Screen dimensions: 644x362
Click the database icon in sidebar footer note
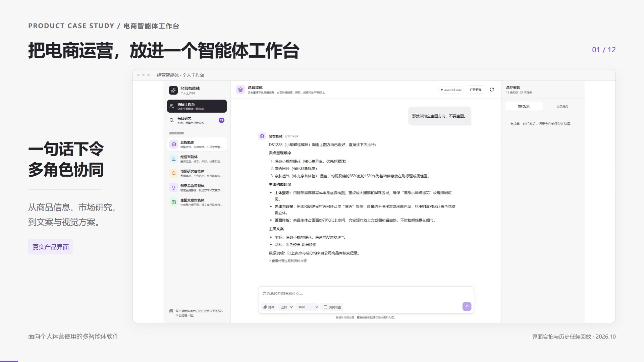pos(171,311)
